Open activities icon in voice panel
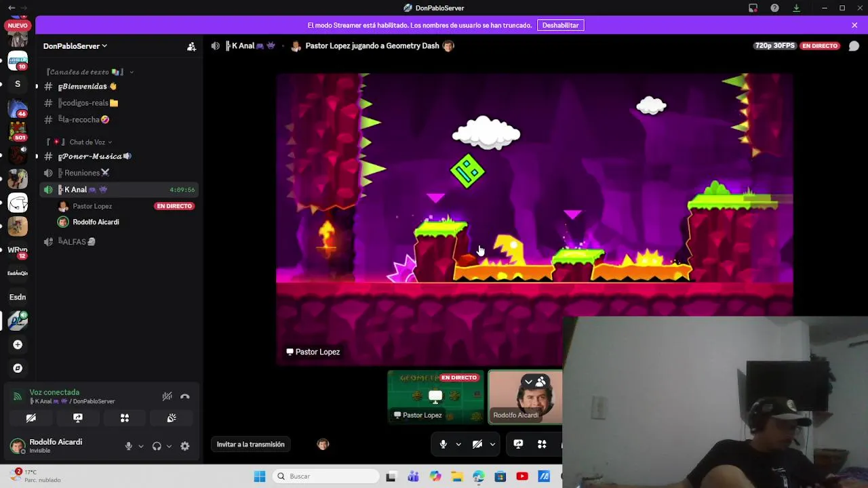This screenshot has width=868, height=488. pos(125,418)
